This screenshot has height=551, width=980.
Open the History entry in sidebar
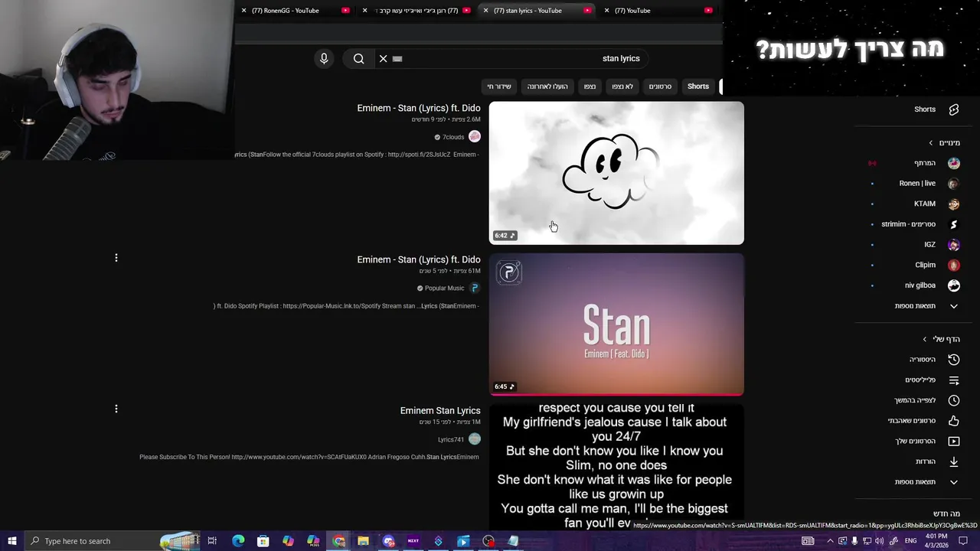(x=934, y=360)
